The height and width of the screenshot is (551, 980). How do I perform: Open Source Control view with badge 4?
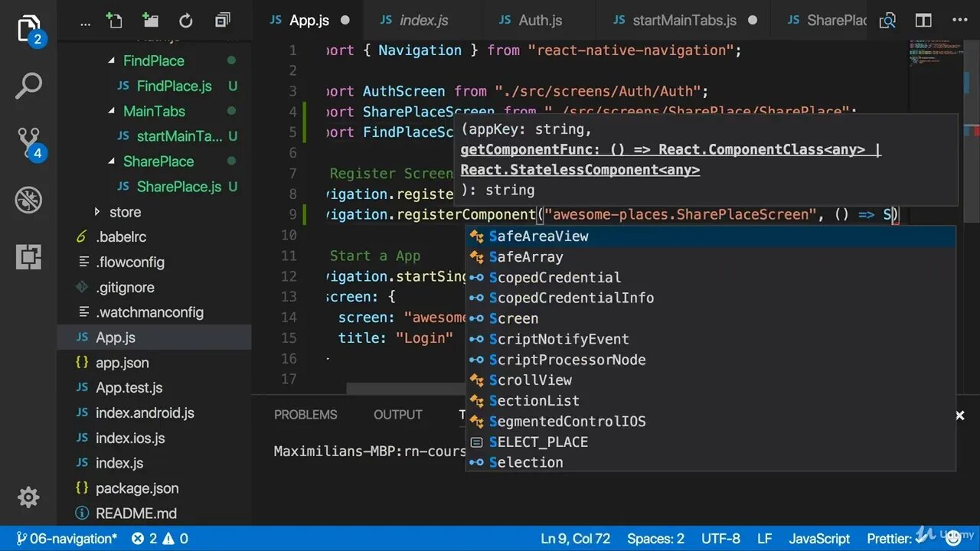pos(29,143)
